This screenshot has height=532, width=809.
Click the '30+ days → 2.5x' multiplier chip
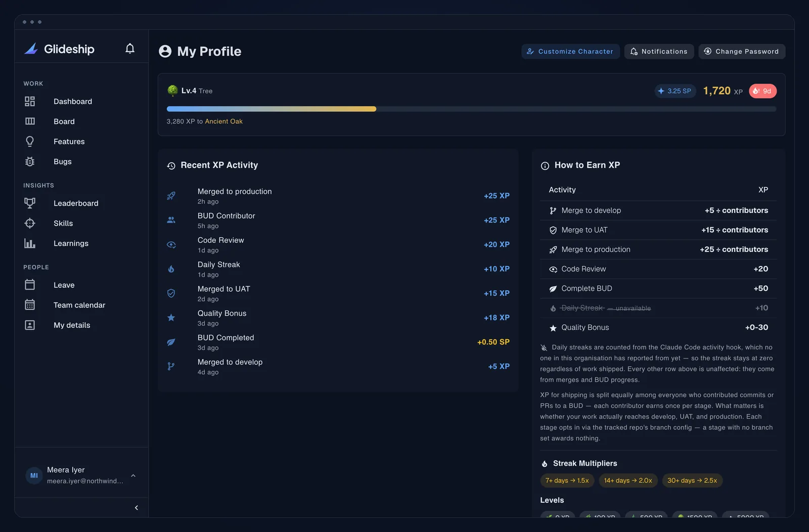[x=692, y=480]
